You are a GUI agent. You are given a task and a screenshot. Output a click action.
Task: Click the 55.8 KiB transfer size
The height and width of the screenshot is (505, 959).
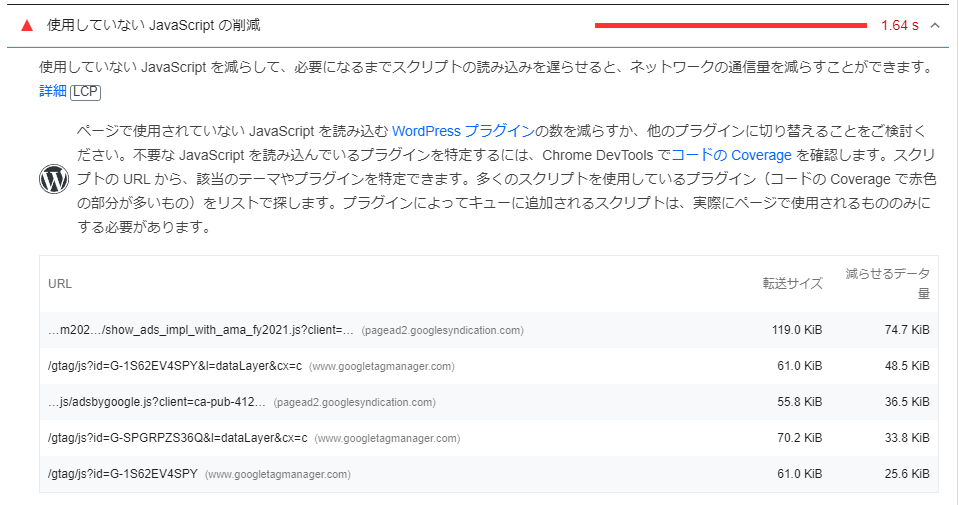tap(799, 402)
